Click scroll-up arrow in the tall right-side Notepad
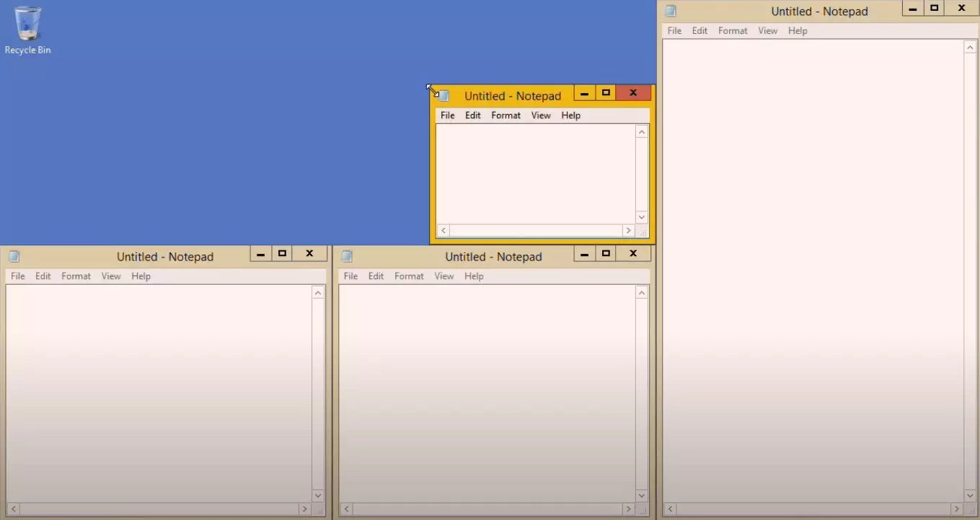 tap(971, 48)
